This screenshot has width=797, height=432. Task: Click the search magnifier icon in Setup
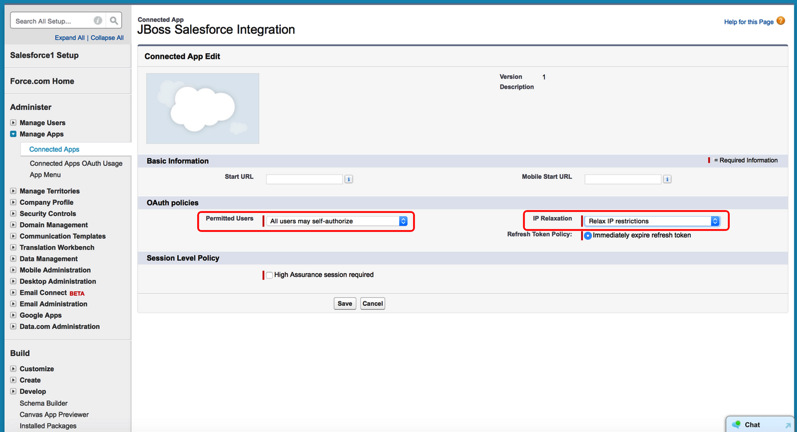click(114, 21)
